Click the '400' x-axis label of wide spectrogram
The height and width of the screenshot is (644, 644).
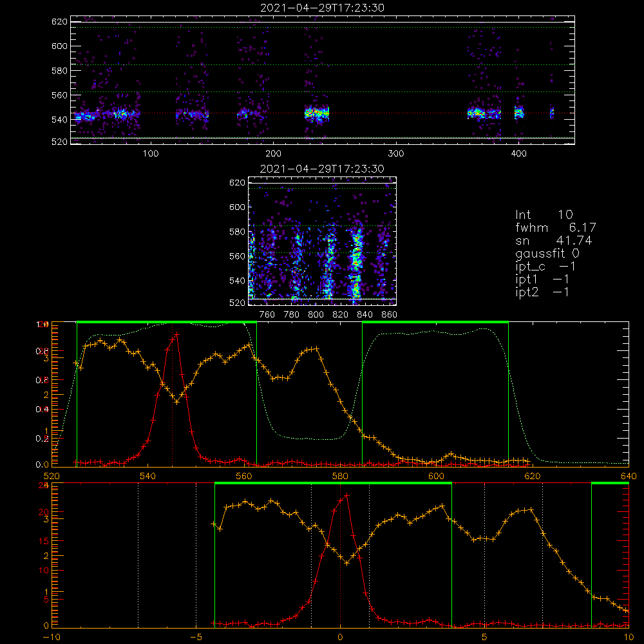click(x=518, y=154)
